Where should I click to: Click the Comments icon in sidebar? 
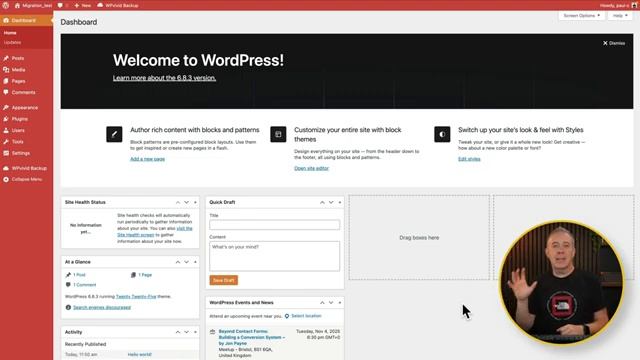(x=6, y=93)
